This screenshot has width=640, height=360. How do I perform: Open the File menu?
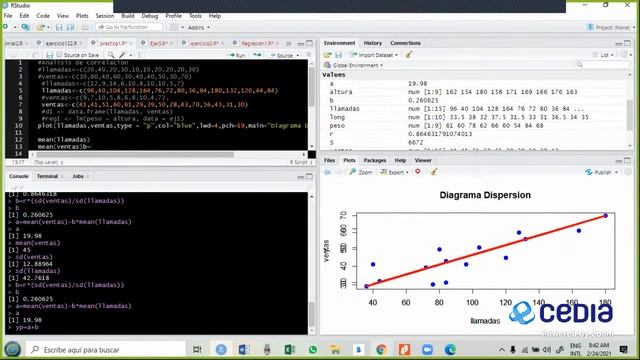[x=8, y=16]
